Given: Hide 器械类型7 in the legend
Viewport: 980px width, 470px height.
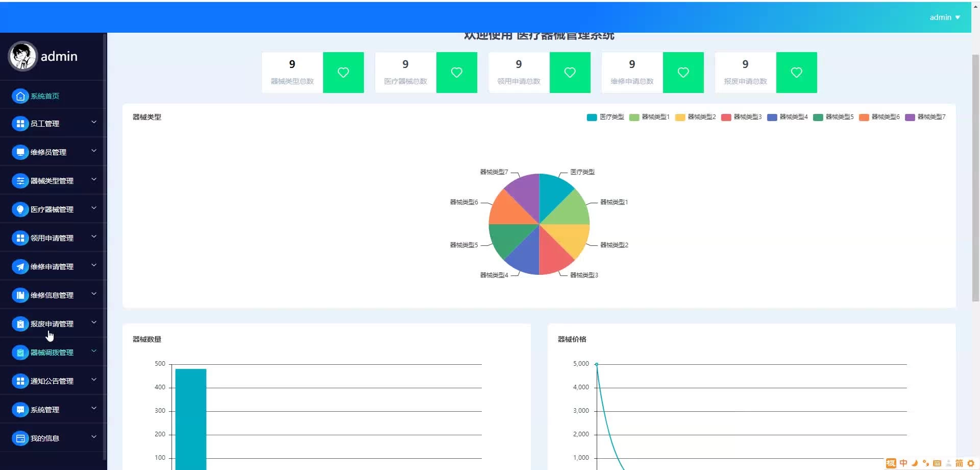Looking at the screenshot, I should tap(925, 117).
